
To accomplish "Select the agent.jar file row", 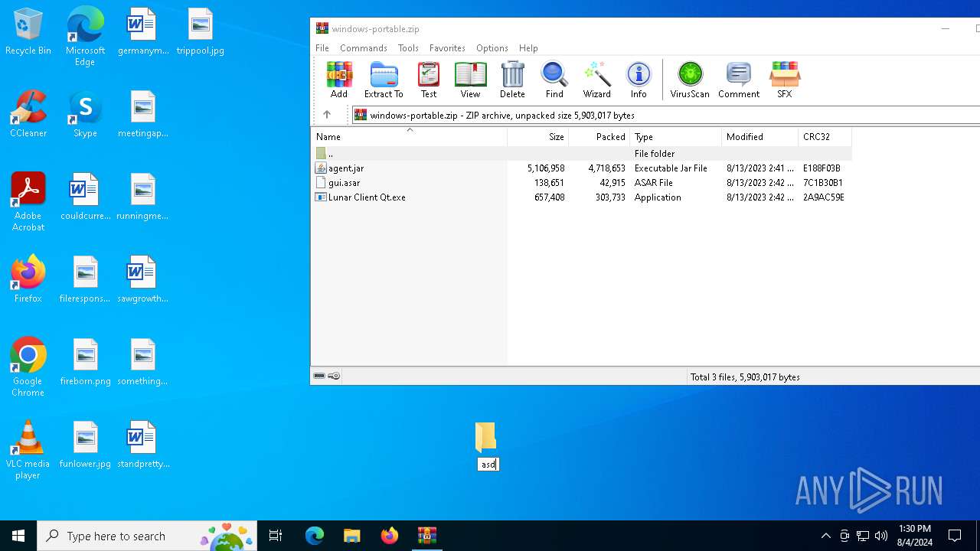I will [580, 168].
